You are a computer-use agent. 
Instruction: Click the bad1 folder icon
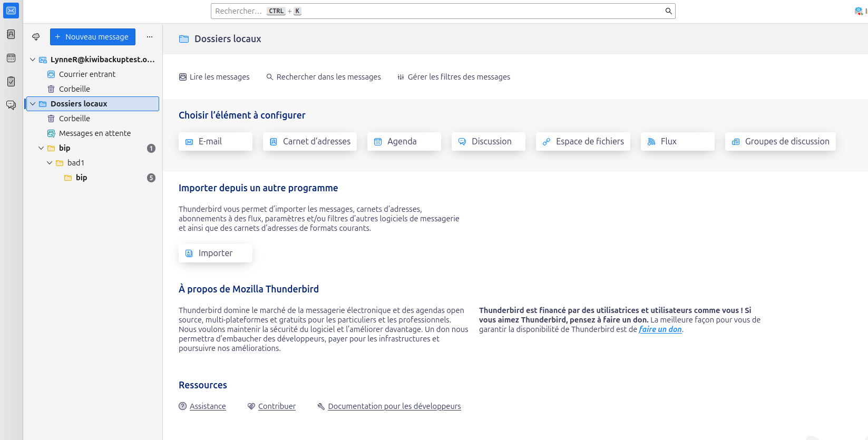coord(60,163)
